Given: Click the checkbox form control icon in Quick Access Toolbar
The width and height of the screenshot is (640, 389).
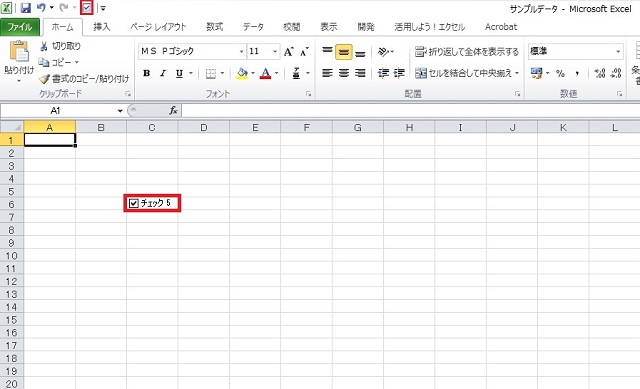Looking at the screenshot, I should (x=87, y=8).
